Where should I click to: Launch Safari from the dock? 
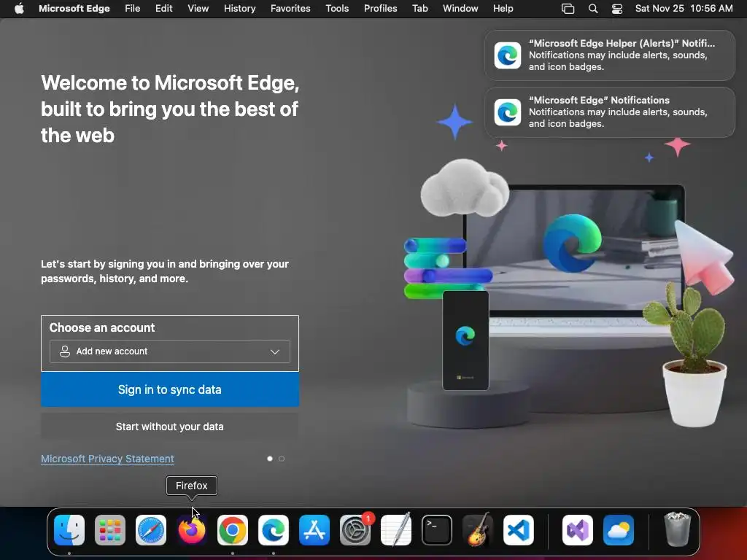(151, 530)
